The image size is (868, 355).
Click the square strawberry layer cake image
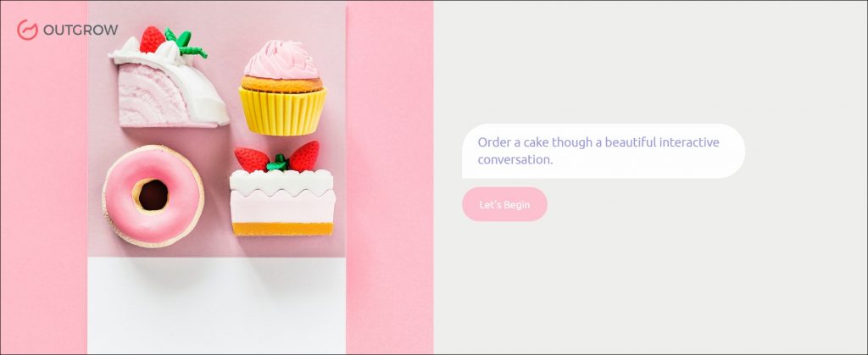(282, 189)
